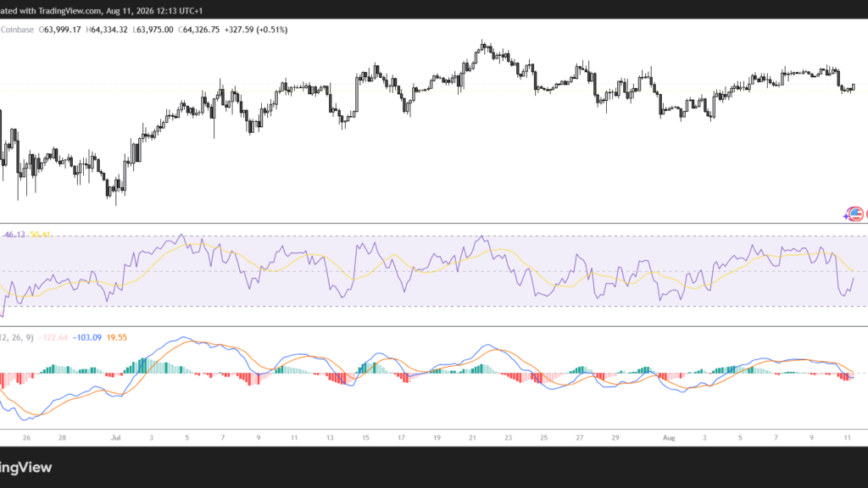Click the 25 date label on time axis

[x=543, y=438]
